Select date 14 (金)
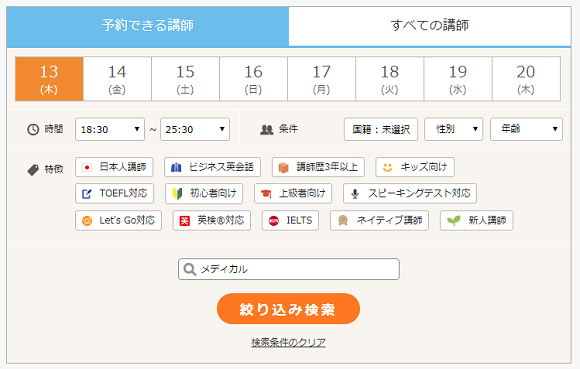Viewport: 580px width, 369px height. coord(117,79)
